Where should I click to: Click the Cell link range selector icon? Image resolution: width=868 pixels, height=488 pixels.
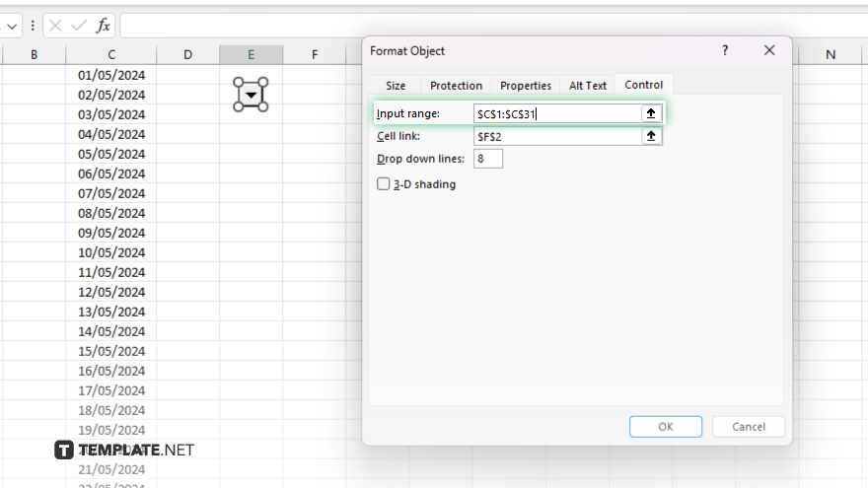(651, 136)
